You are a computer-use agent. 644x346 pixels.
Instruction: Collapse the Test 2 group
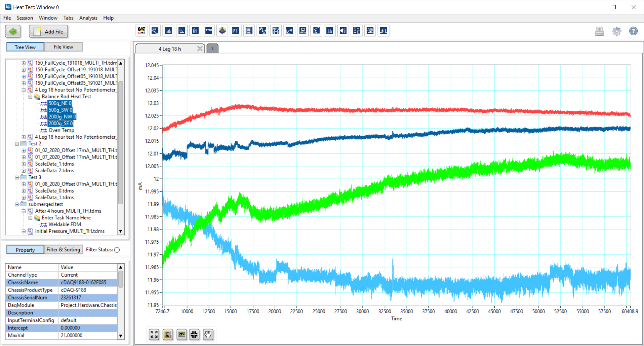click(x=17, y=144)
